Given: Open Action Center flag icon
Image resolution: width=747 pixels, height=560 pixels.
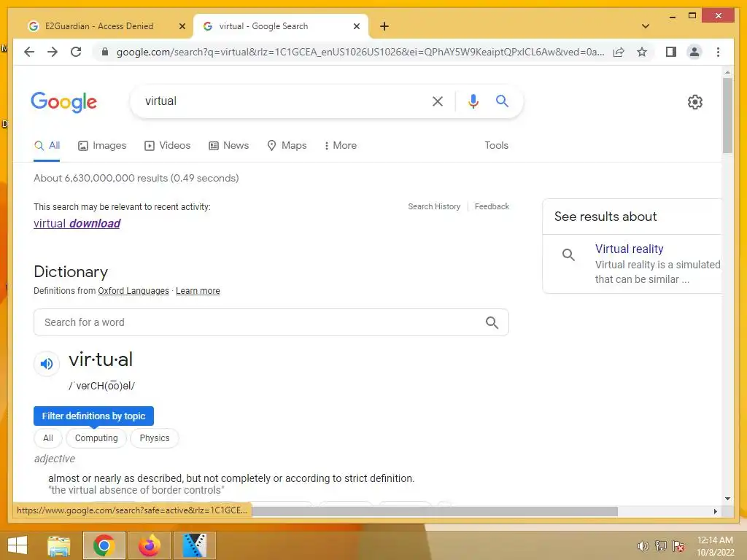Looking at the screenshot, I should click(x=678, y=546).
